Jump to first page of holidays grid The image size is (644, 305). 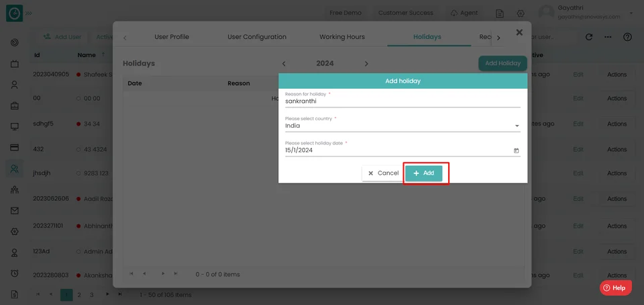point(131,273)
